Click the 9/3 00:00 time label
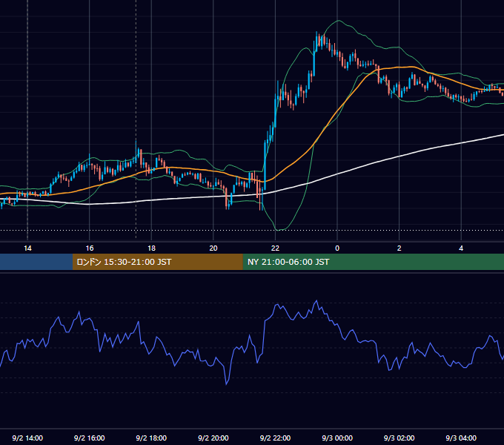 337,438
